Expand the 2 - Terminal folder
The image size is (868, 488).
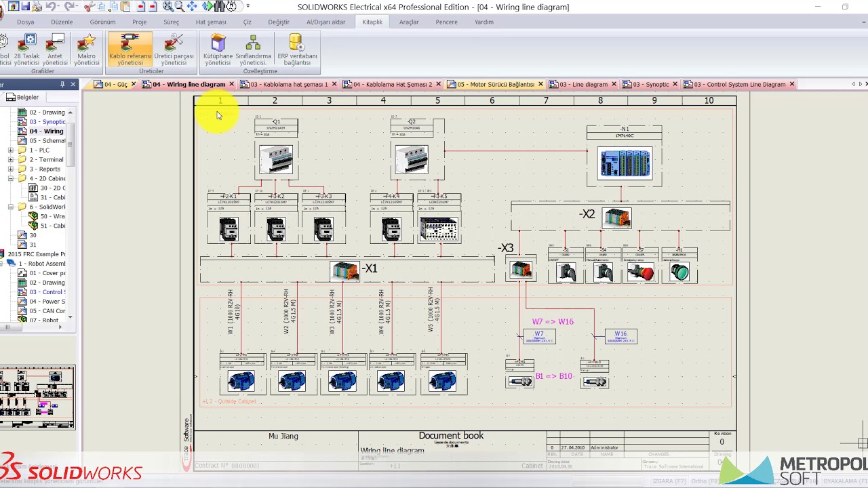11,160
